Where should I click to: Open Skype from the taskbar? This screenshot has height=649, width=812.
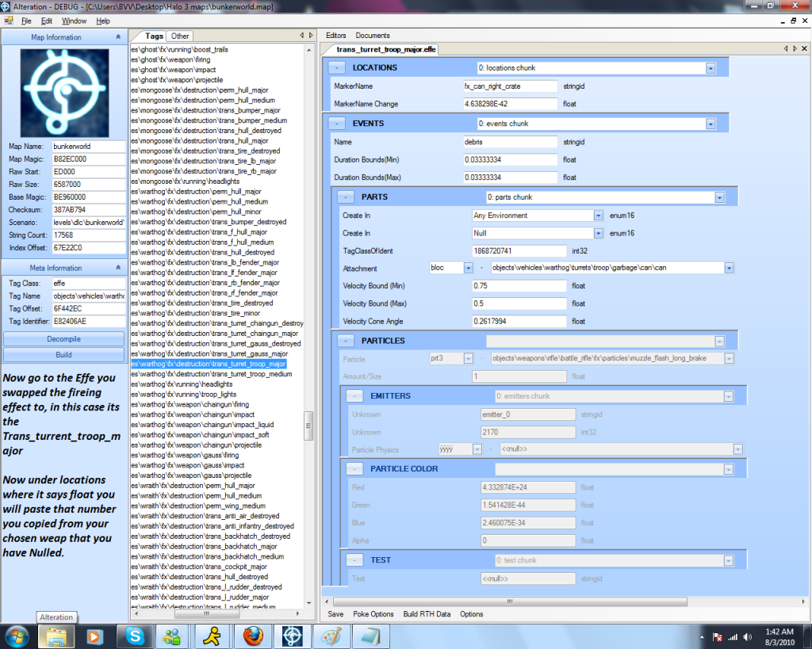pyautogui.click(x=135, y=636)
